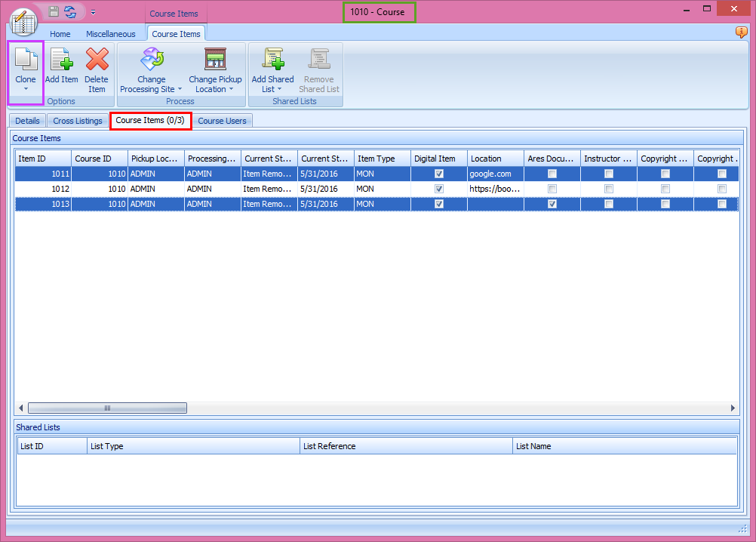
Task: Click the Refresh icon next to Save
Action: tap(69, 11)
